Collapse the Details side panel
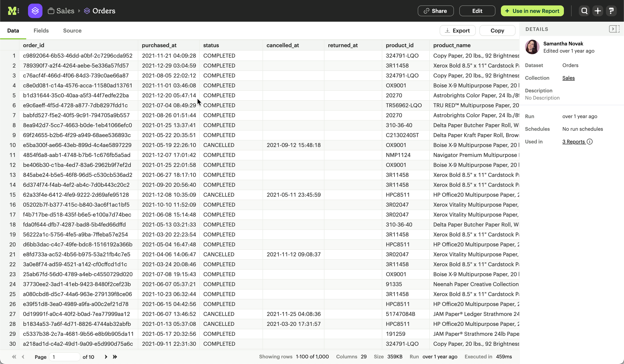The width and height of the screenshot is (624, 364). pos(614,29)
